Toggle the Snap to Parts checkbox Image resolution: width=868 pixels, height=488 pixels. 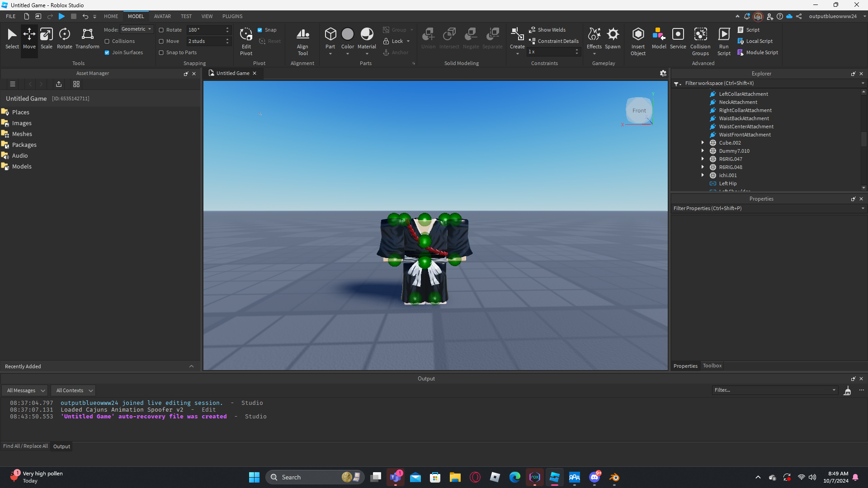click(161, 52)
